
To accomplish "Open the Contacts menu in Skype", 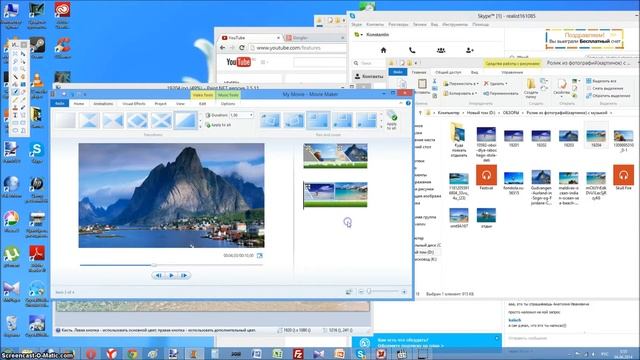I will pyautogui.click(x=375, y=24).
